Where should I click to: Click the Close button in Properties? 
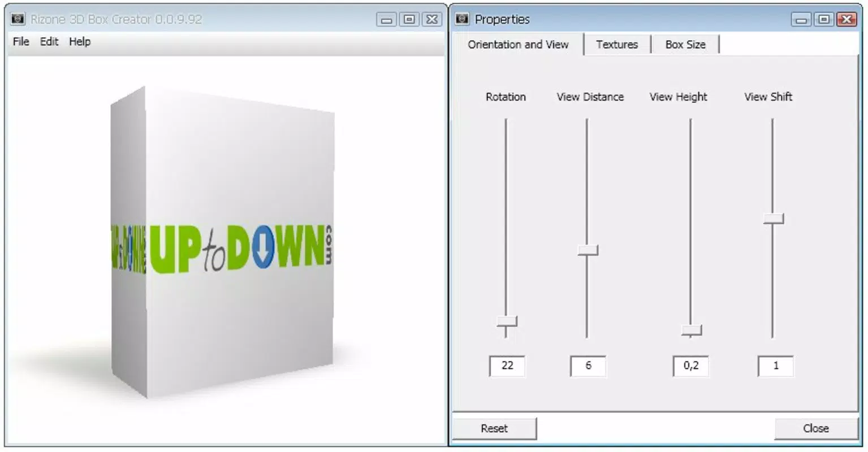coord(816,429)
